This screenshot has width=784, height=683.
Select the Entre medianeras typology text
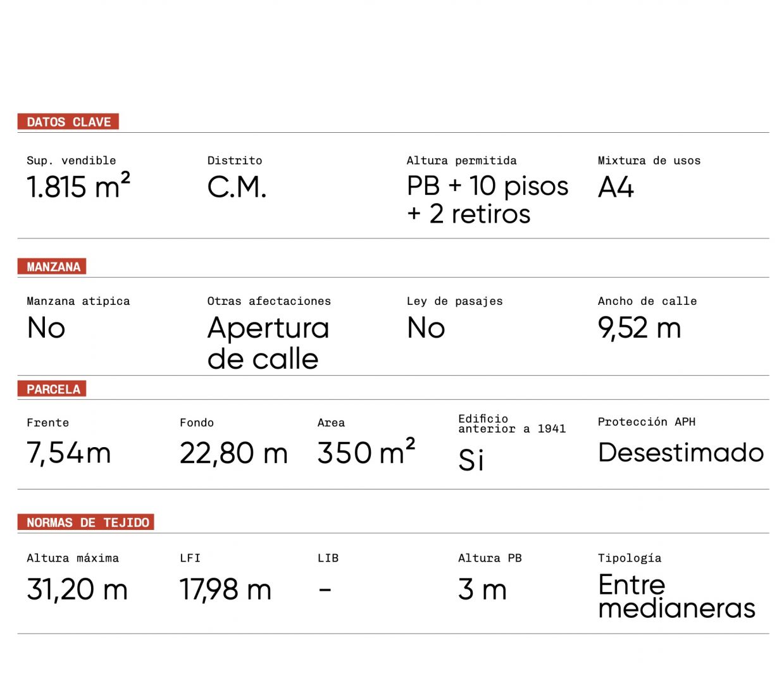tap(676, 596)
